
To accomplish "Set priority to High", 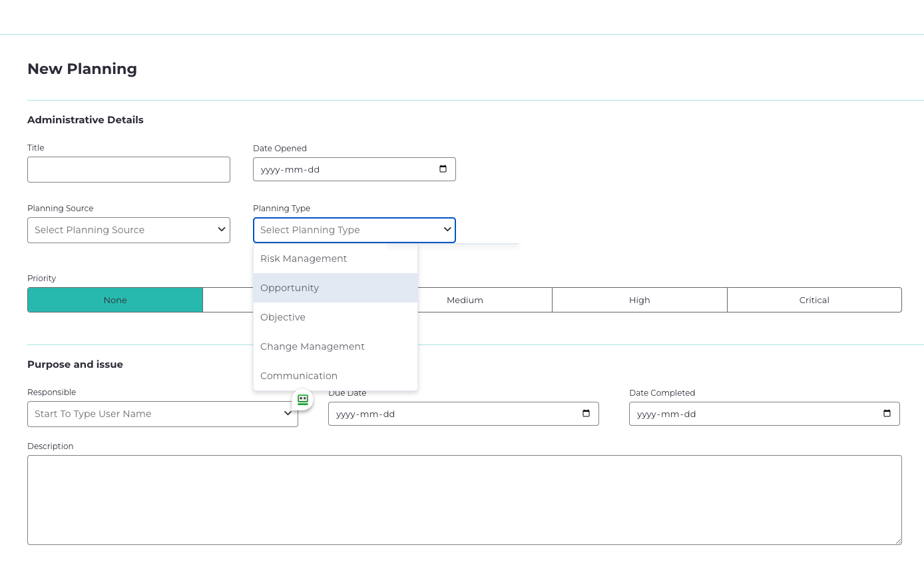I will [639, 300].
